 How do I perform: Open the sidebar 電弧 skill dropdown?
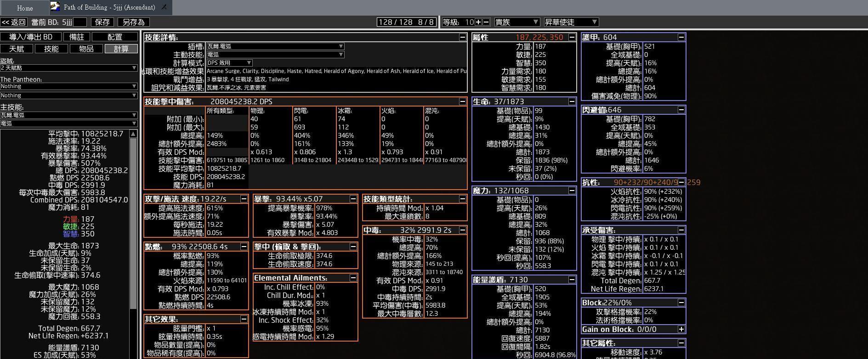68,123
